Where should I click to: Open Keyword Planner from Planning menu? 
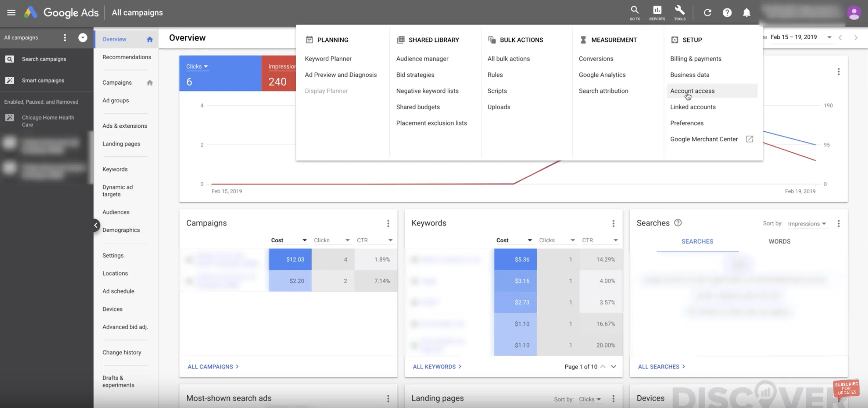(x=328, y=59)
